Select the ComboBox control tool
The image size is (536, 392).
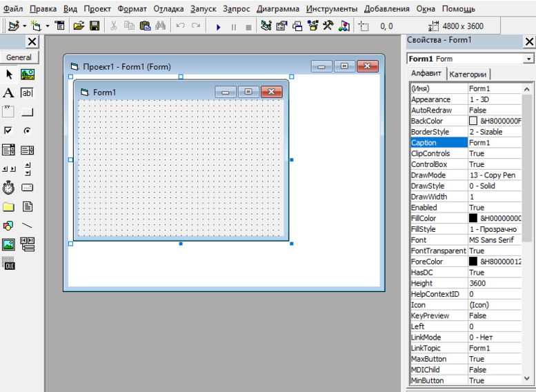tap(8, 150)
